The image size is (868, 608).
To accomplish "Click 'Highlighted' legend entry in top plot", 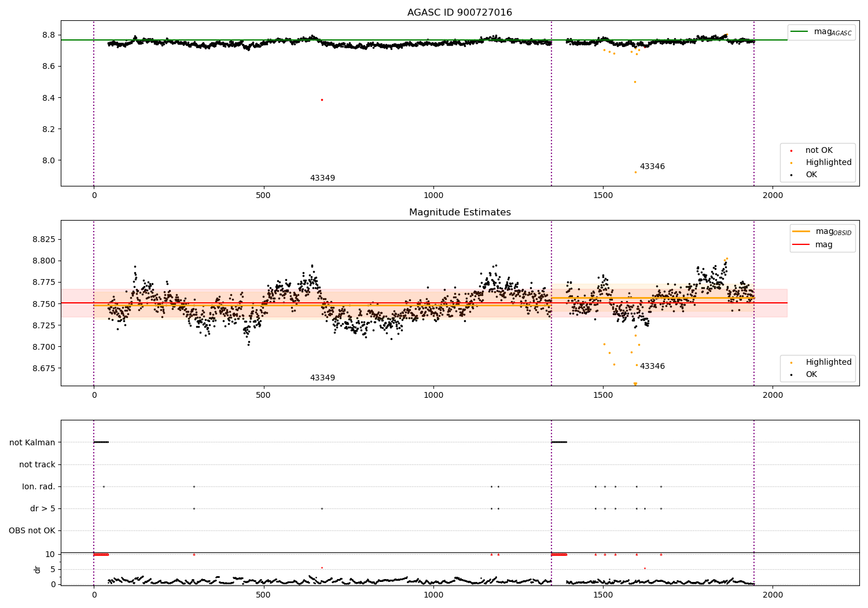I will coord(822,163).
